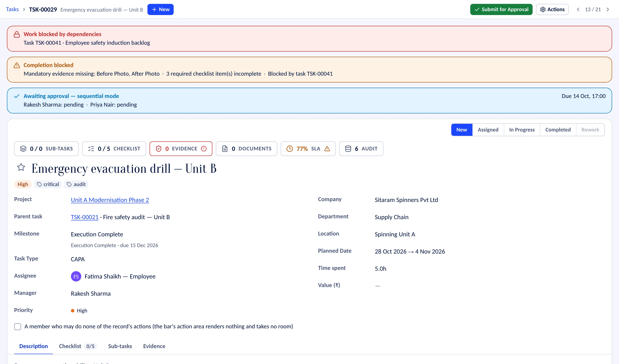Image resolution: width=619 pixels, height=364 pixels.
Task: Click the SLA warning triangle icon
Action: pos(327,149)
